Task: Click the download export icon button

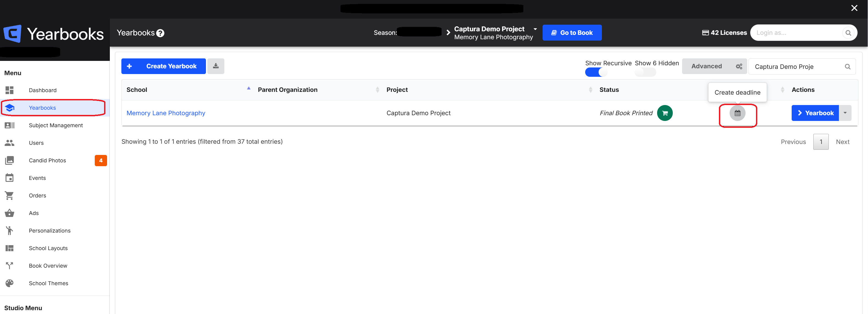Action: [216, 66]
